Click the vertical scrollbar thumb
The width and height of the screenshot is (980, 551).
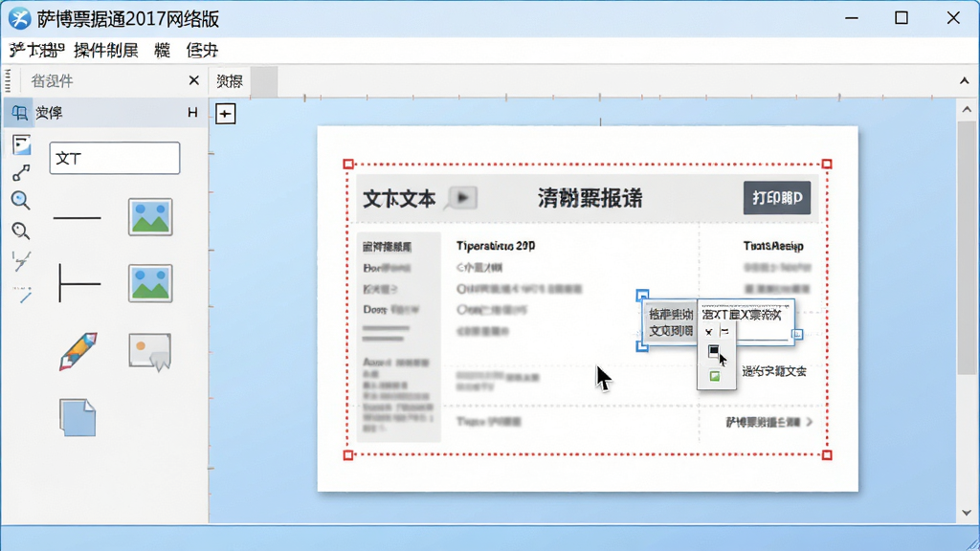click(967, 248)
